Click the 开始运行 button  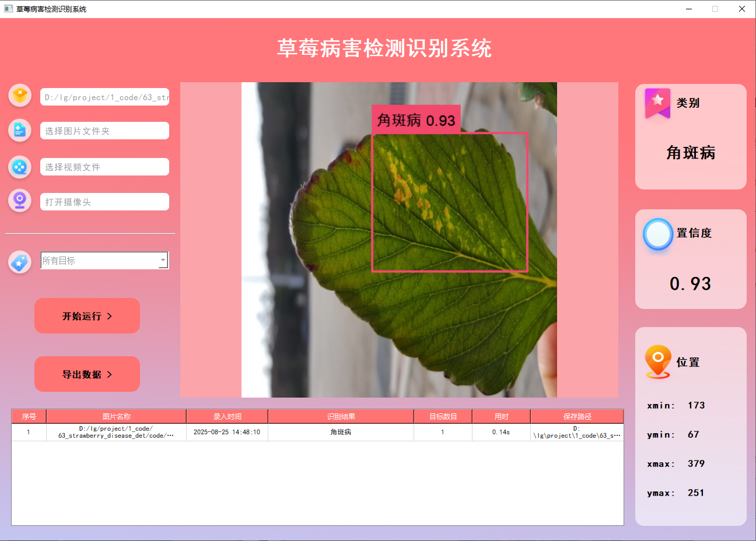tap(87, 315)
